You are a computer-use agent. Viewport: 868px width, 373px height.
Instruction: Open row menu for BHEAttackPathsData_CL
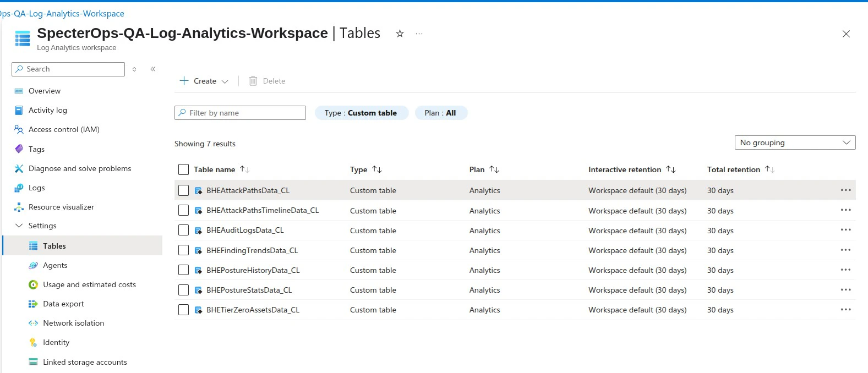846,190
